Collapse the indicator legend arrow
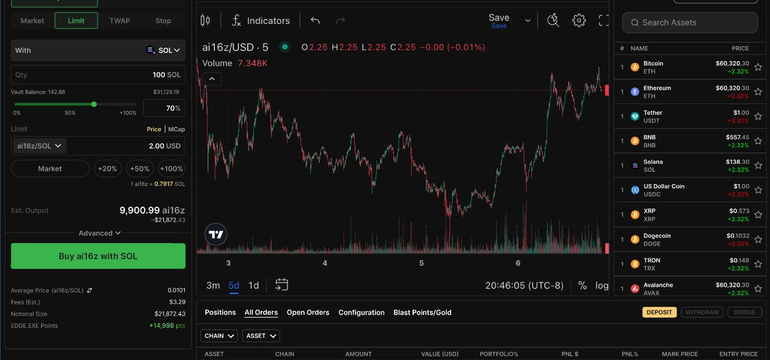Image resolution: width=770 pixels, height=360 pixels. pyautogui.click(x=212, y=79)
